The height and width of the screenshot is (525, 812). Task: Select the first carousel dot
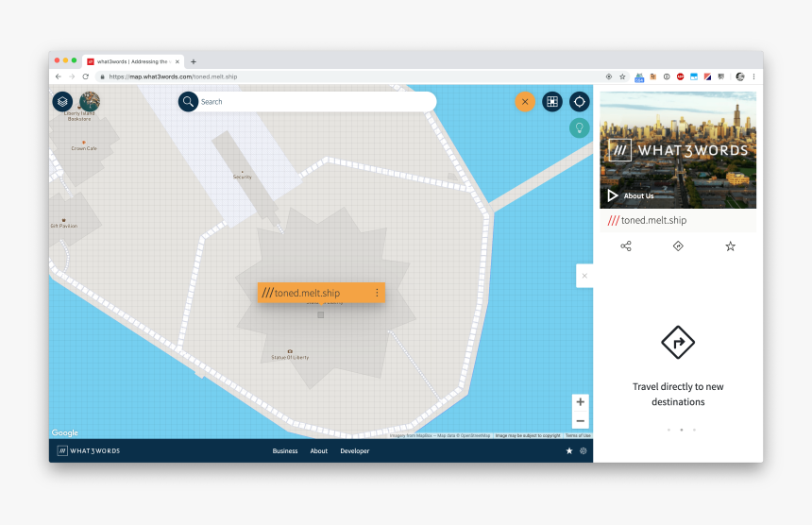coord(668,430)
